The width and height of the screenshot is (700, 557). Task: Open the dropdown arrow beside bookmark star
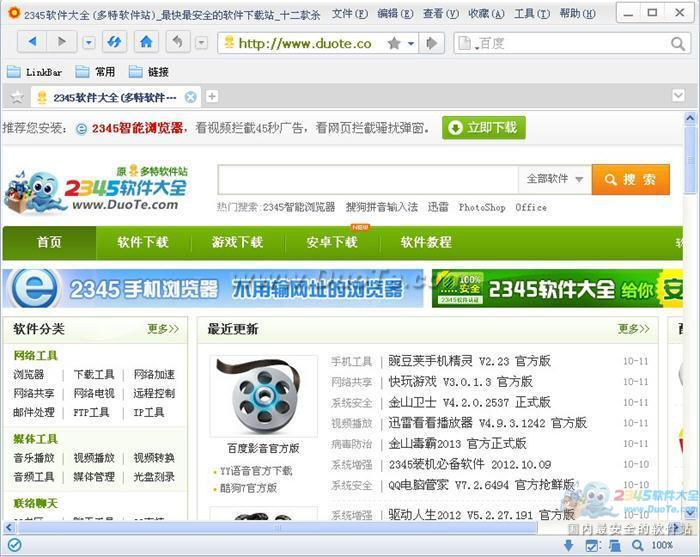pos(411,43)
